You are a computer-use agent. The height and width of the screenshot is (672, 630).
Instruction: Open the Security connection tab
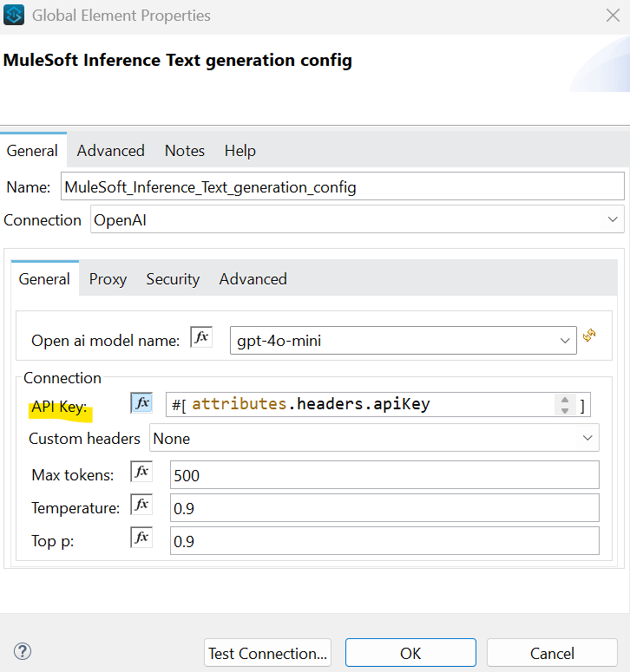(173, 279)
